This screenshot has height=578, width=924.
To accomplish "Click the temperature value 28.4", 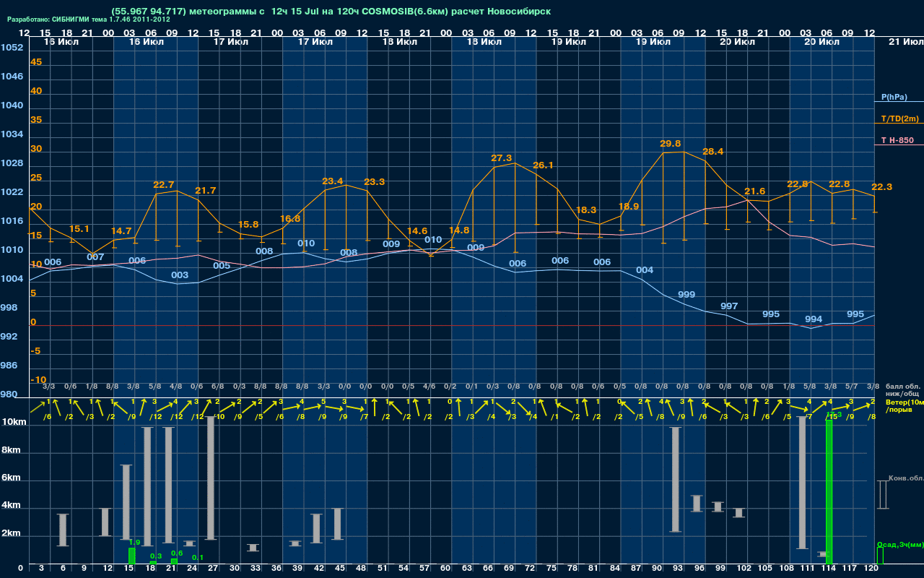I will click(x=712, y=152).
